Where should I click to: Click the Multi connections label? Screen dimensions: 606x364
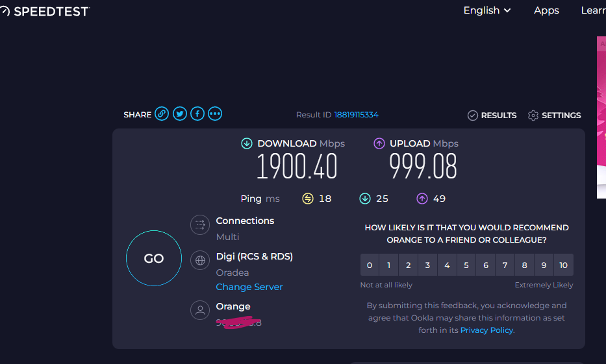click(x=227, y=237)
